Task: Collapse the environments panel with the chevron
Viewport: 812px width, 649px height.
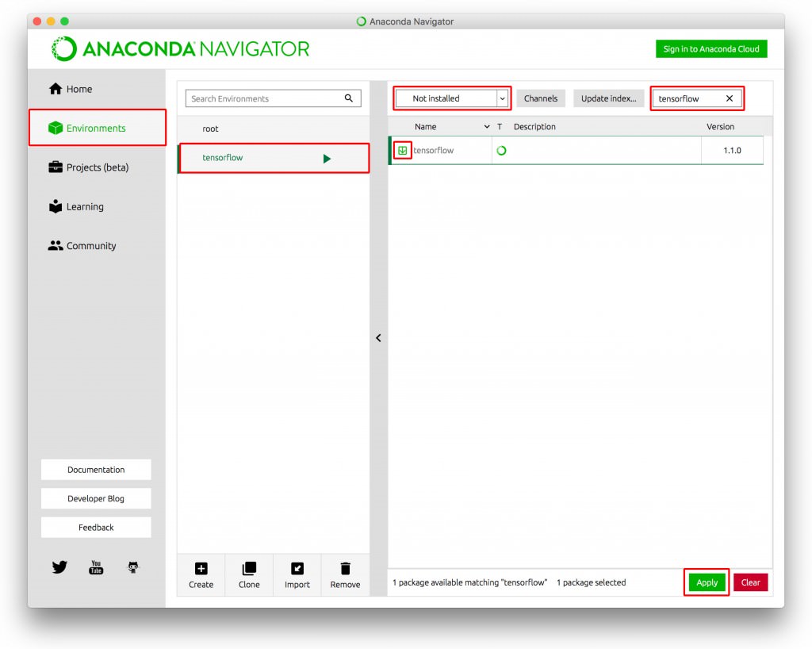Action: pos(378,338)
